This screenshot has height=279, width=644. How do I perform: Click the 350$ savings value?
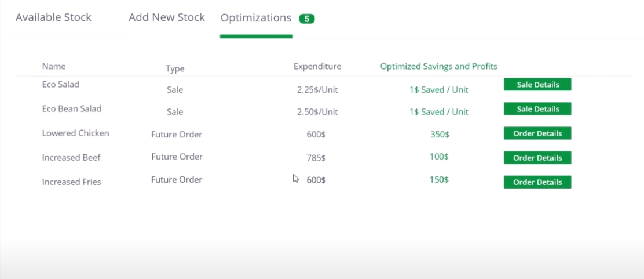point(440,134)
